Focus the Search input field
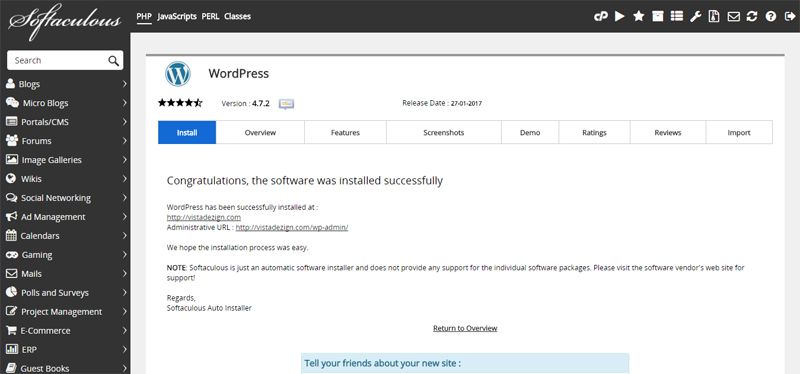 [59, 61]
